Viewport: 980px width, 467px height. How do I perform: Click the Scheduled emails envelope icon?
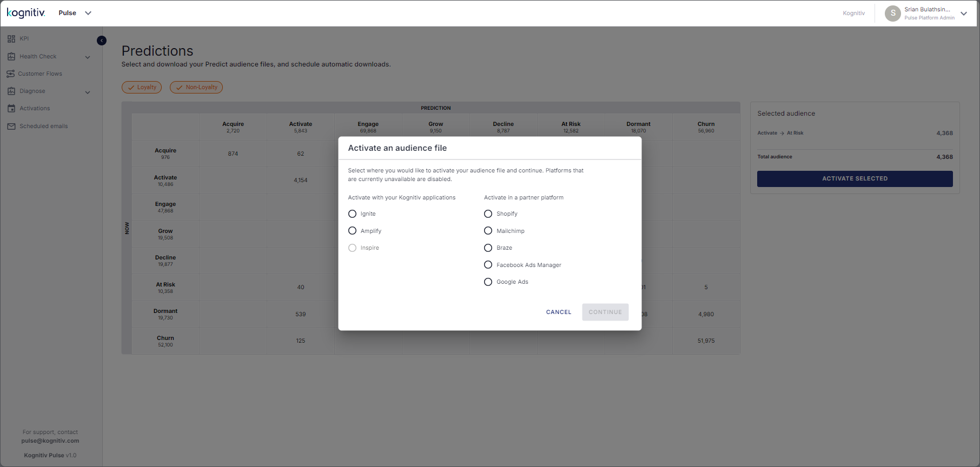11,126
